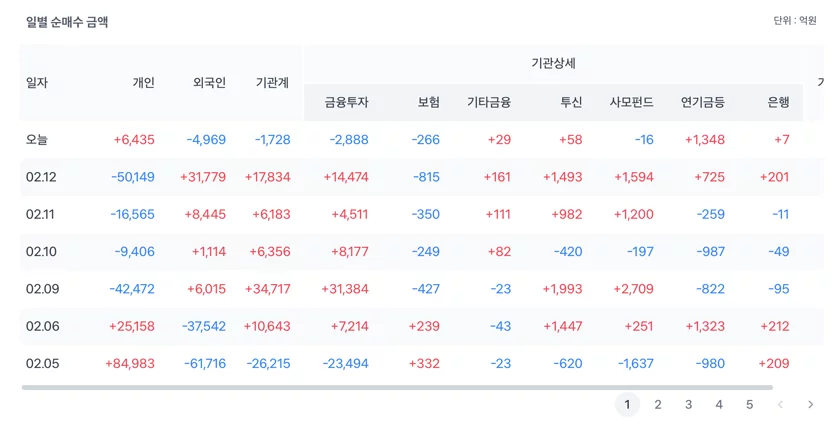Click 연기금등 value +1,348 for 오늘
This screenshot has height=424, width=835.
(x=705, y=140)
